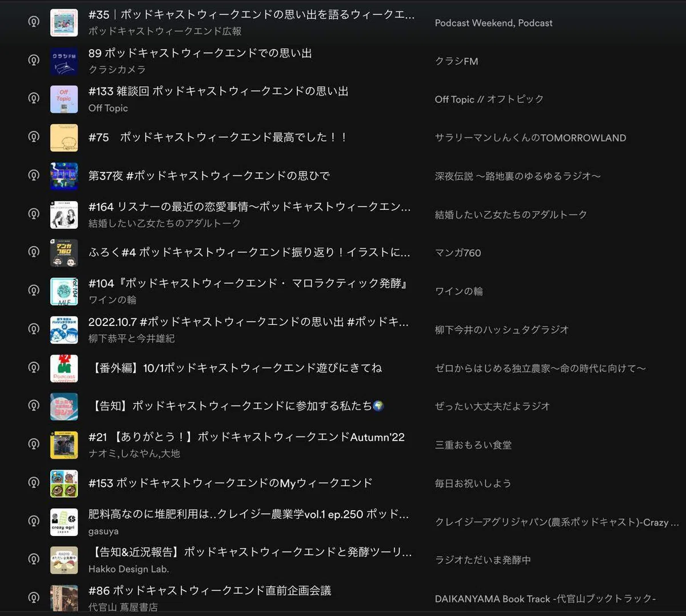Viewport: 686px width, 616px height.
Task: Click creator name Hakko Design Lab.
Action: click(x=129, y=569)
